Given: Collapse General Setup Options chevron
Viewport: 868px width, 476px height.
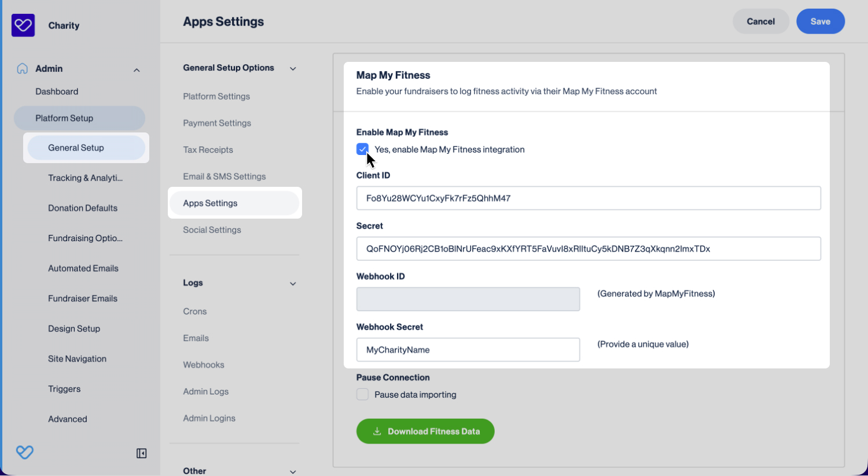Looking at the screenshot, I should coord(293,69).
